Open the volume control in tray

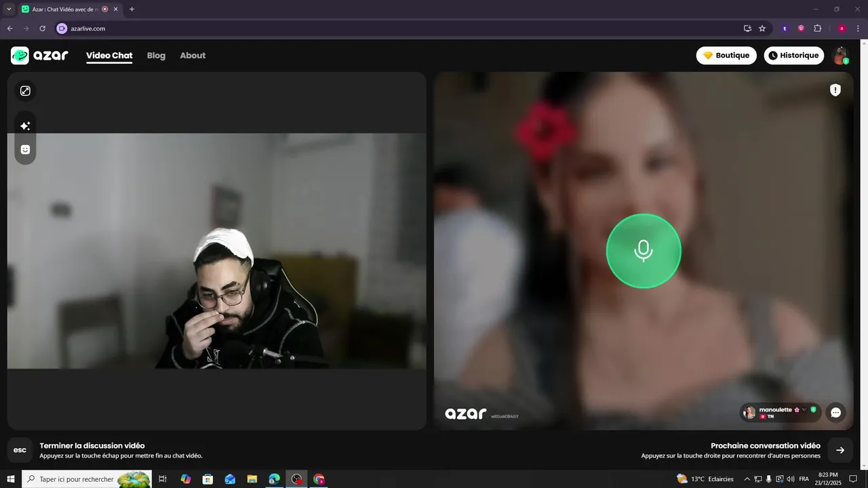(791, 479)
